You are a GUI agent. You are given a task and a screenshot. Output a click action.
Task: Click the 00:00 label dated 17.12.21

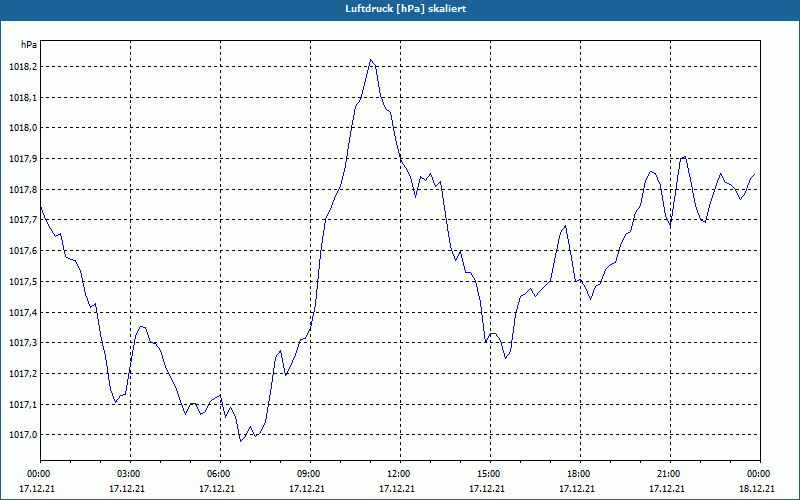(38, 474)
